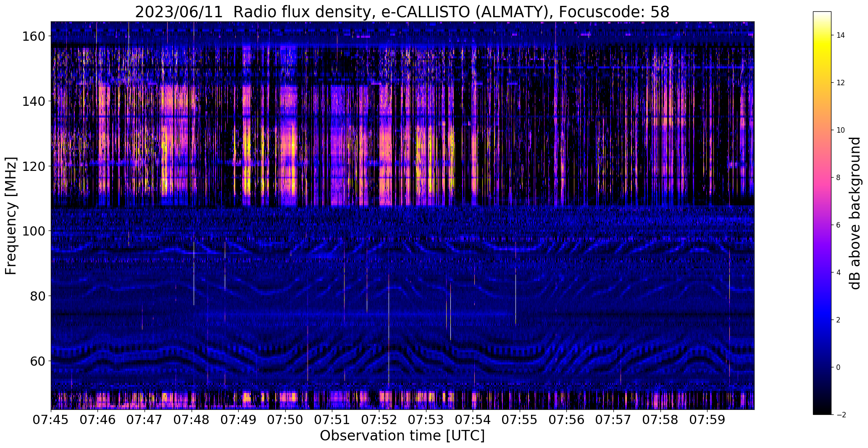Viewport: 868px width, 448px height.
Task: Click the colorbar tick label 10
Action: click(841, 130)
